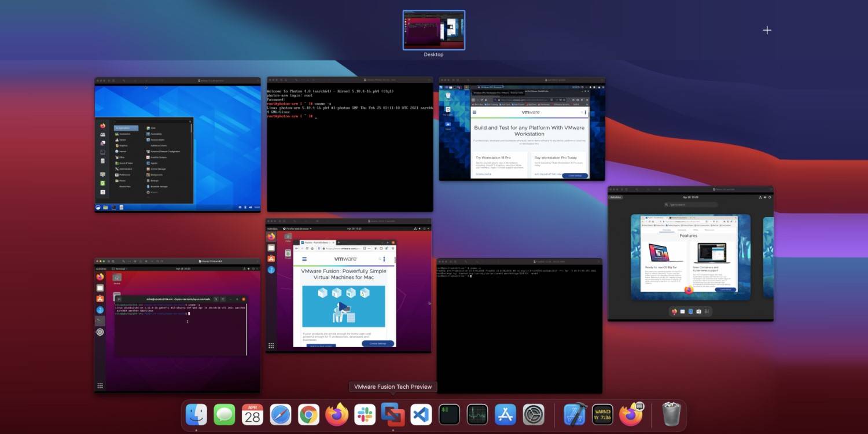The image size is (868, 434).
Task: Open Ubuntu Software in the Ubuntu 21.04 VM dock
Action: [x=100, y=299]
